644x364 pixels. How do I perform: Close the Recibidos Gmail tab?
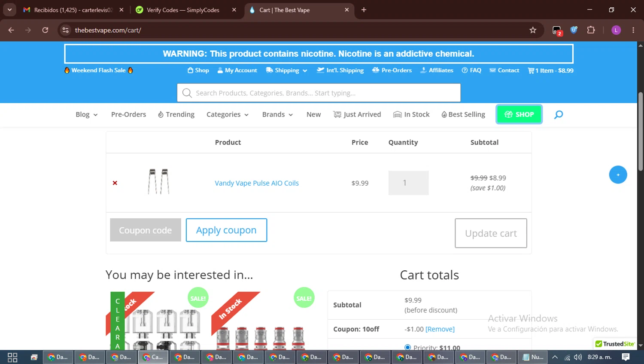[x=122, y=10]
